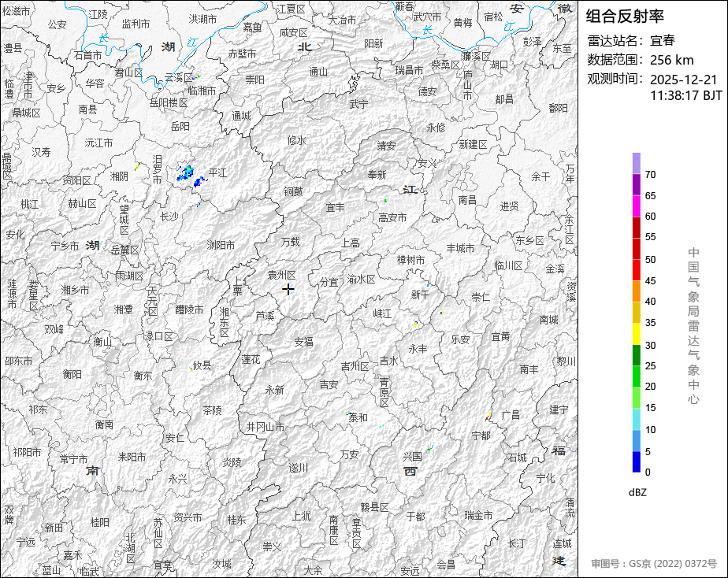This screenshot has width=728, height=578.
Task: Click the legend value 45
Action: click(x=650, y=280)
